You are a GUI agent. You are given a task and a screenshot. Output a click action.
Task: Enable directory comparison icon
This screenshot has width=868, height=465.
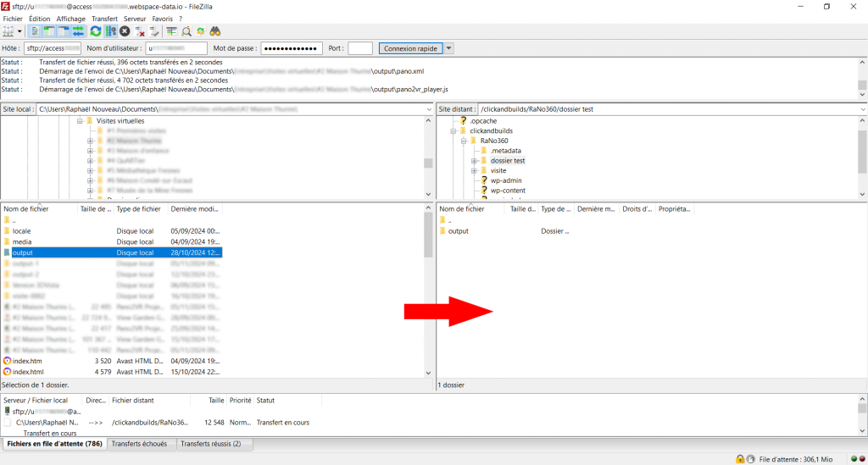pyautogui.click(x=186, y=31)
